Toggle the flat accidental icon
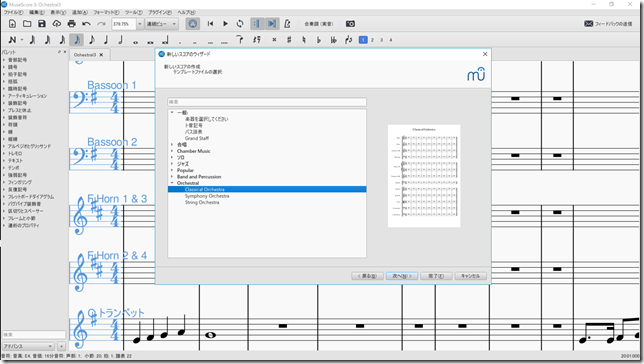644x364 pixels. point(319,40)
